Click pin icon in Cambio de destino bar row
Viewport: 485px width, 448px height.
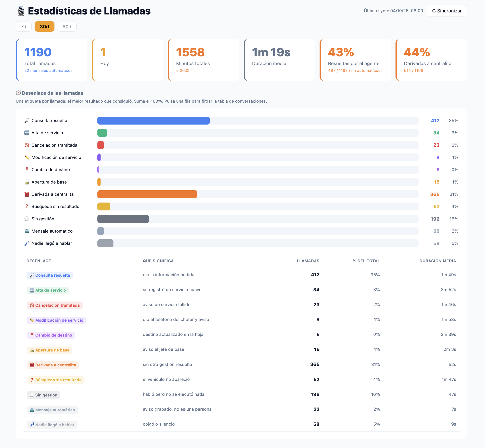point(27,170)
